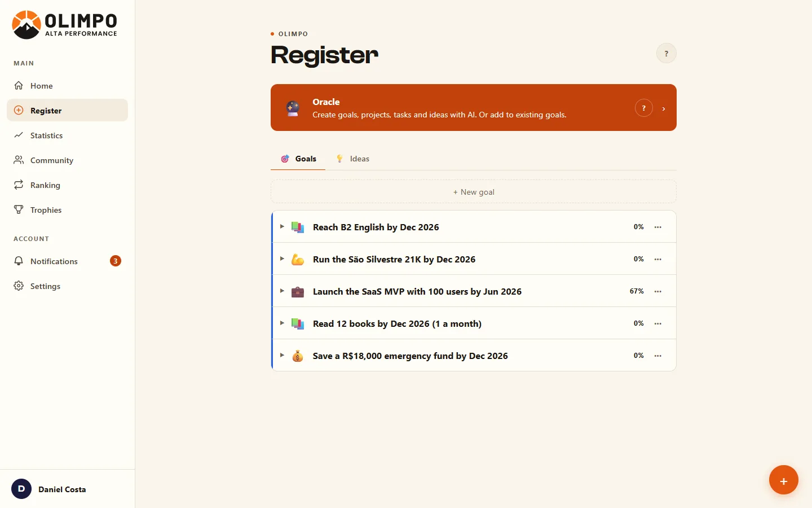Expand the São Silvestre 21K goal
This screenshot has width=812, height=508.
pos(282,259)
